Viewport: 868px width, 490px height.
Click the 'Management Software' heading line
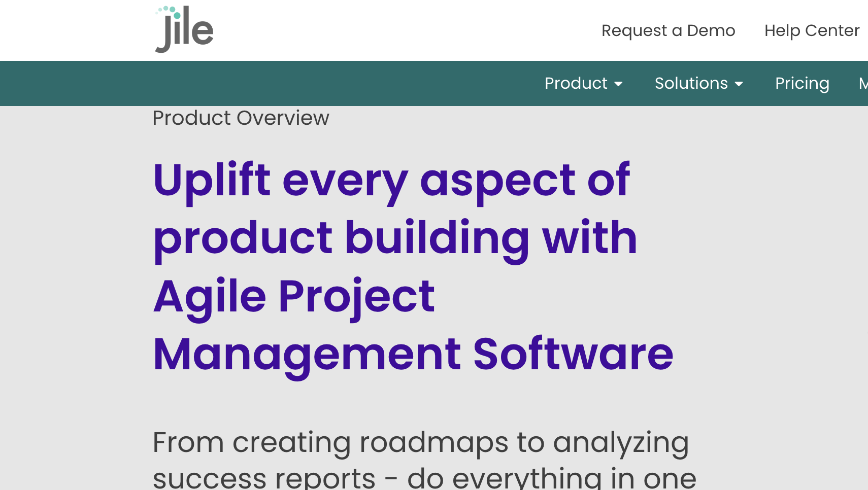(413, 355)
